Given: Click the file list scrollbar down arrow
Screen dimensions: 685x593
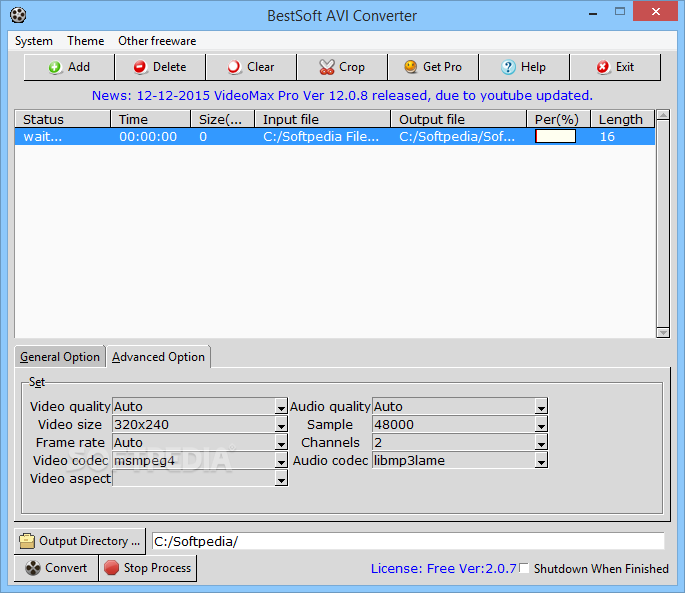Looking at the screenshot, I should [x=663, y=333].
